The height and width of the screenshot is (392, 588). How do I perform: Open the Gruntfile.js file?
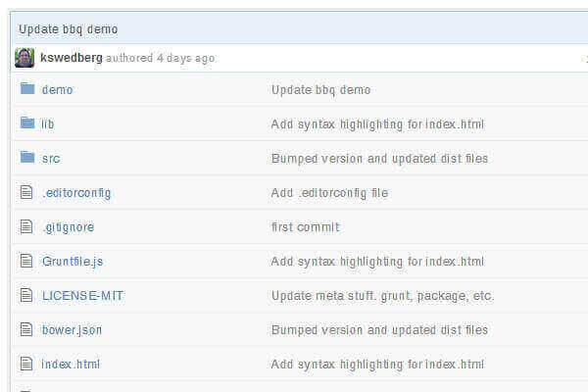[72, 262]
